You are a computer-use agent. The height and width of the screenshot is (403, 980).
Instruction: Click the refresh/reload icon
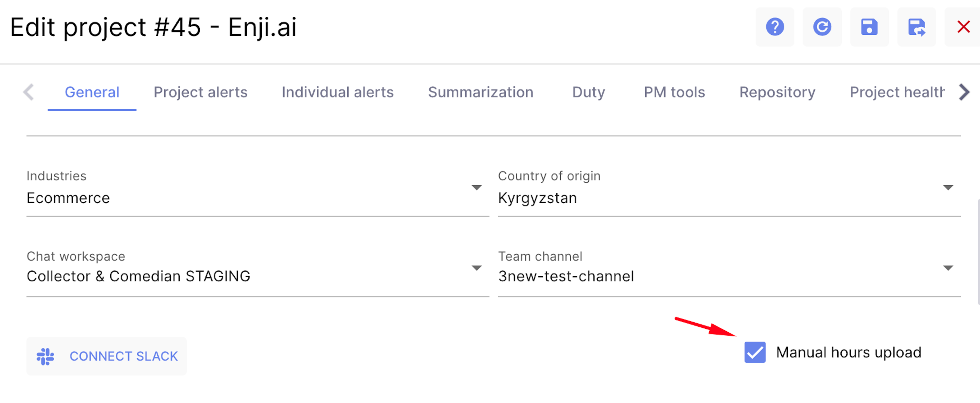(822, 27)
